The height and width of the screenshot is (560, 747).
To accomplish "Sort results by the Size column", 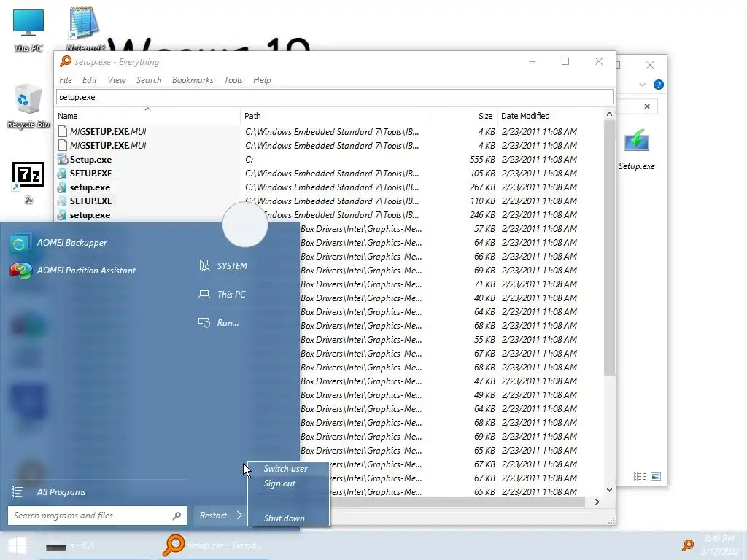I will click(462, 116).
